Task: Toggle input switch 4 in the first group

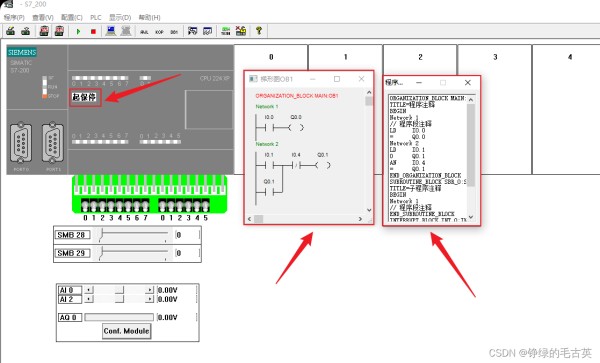Action: (x=120, y=206)
